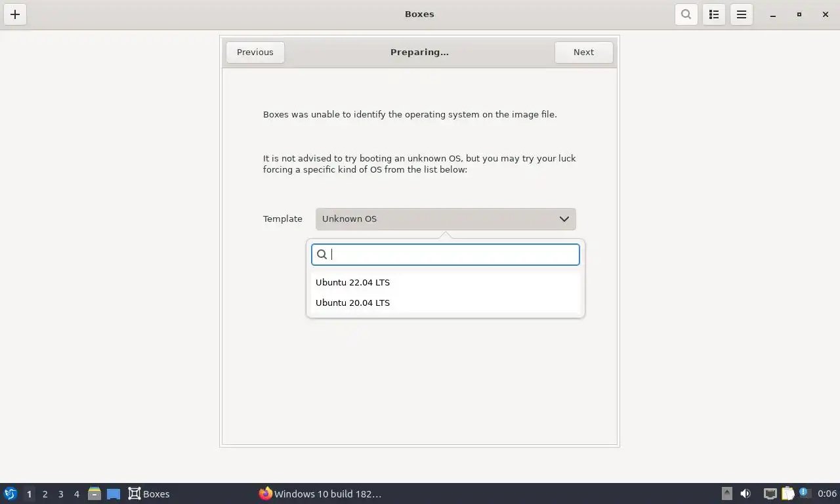This screenshot has height=504, width=840.
Task: Open the Boxes hamburger menu
Action: click(x=742, y=14)
